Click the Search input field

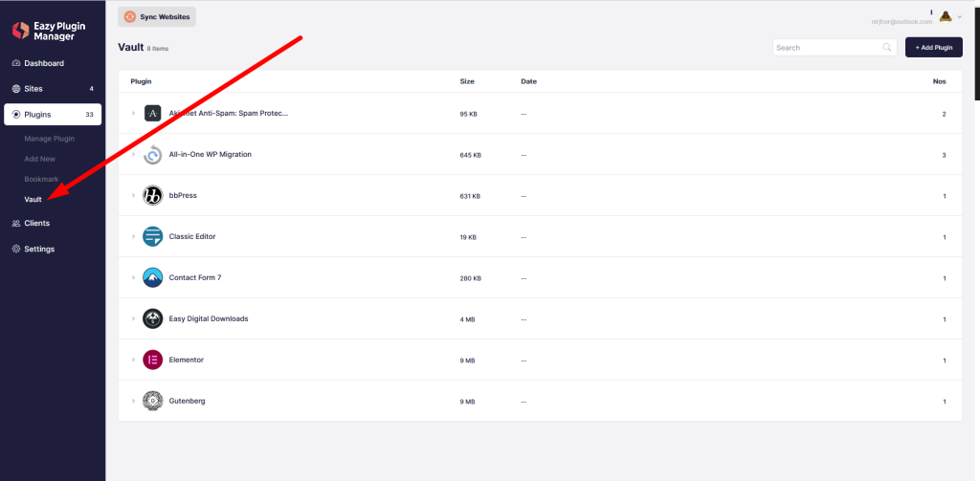(x=835, y=48)
